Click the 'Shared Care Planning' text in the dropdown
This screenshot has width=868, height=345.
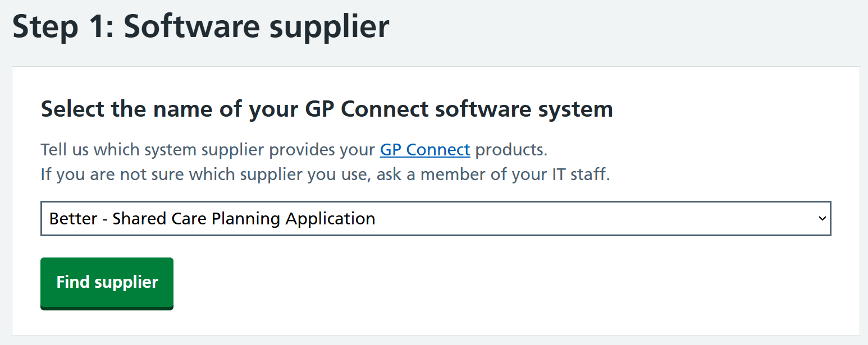pyautogui.click(x=197, y=218)
